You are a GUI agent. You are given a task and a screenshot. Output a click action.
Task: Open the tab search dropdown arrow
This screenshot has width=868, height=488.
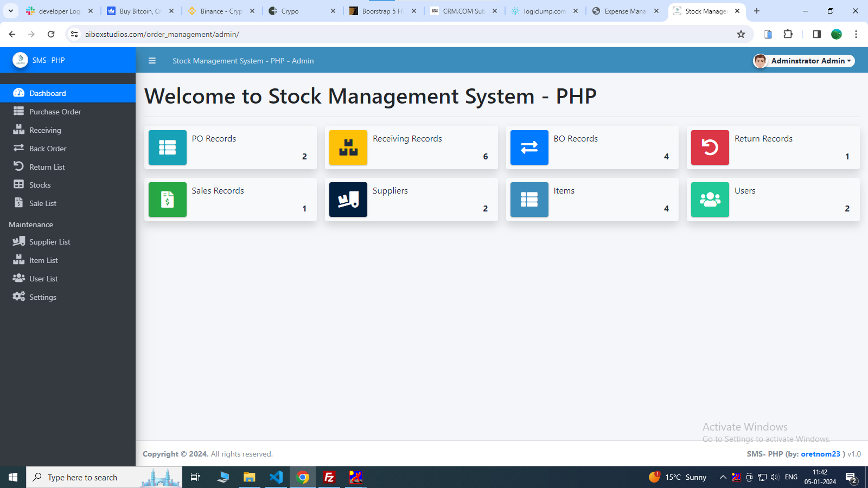point(10,11)
